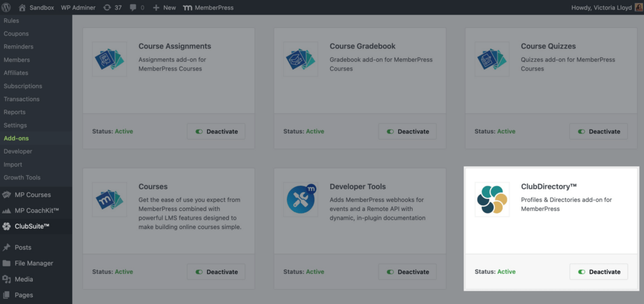Open Import in sidebar
The height and width of the screenshot is (304, 644).
tap(13, 165)
